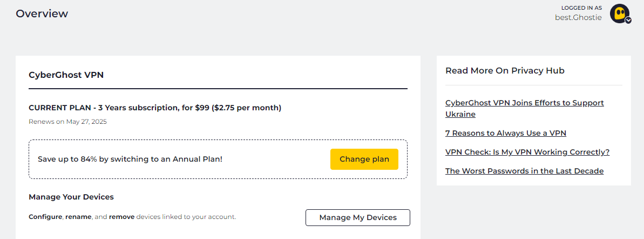
Task: Click the CyberGhost ghost avatar icon
Action: [x=619, y=13]
